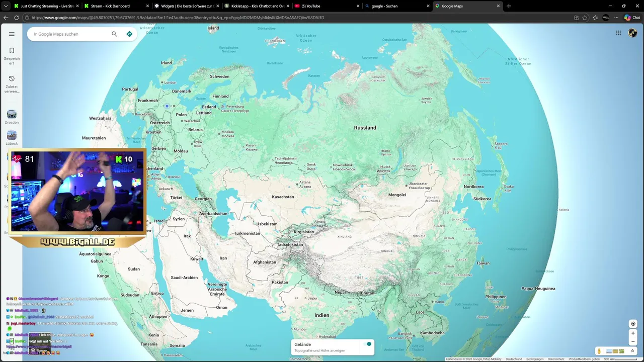Open the Deutschland region link
644x362 pixels.
tap(514, 359)
